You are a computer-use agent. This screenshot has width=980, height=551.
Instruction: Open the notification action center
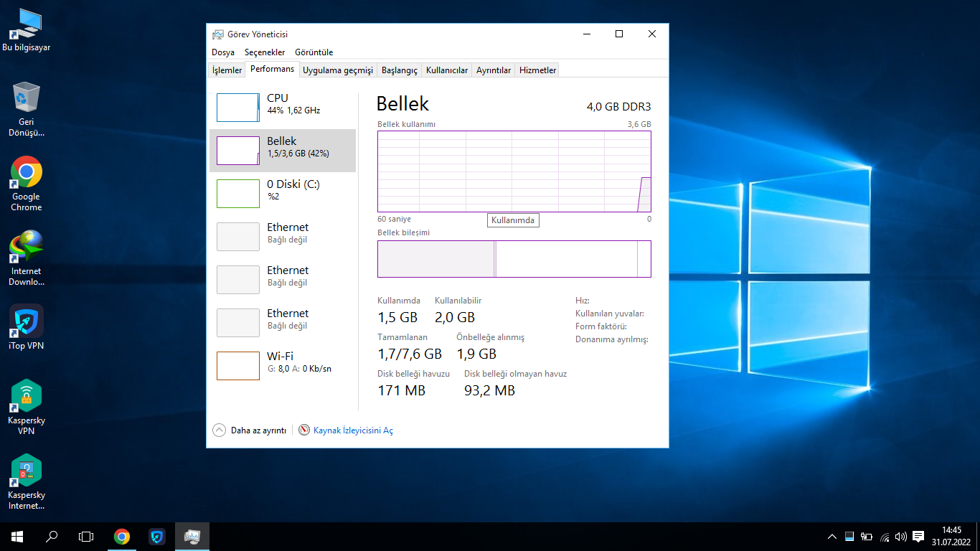click(918, 537)
